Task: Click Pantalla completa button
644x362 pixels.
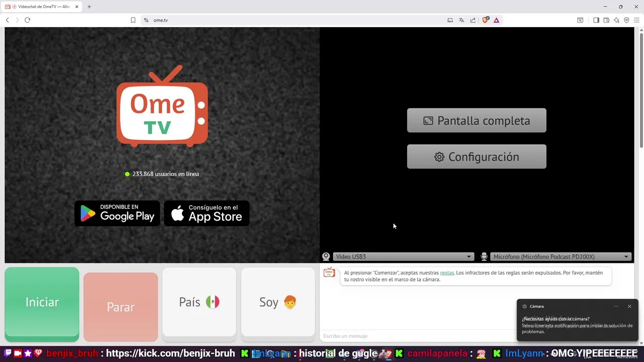Action: [x=476, y=121]
